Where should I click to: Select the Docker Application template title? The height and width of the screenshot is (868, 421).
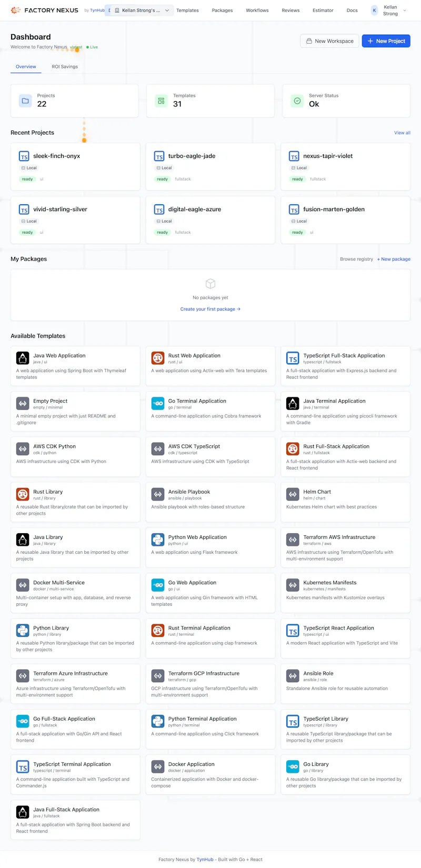tap(192, 764)
